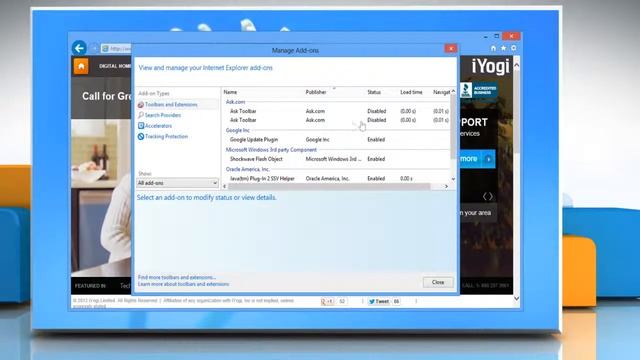Open the Tools gear icon in browser
This screenshot has height=360, width=640.
(x=513, y=48)
